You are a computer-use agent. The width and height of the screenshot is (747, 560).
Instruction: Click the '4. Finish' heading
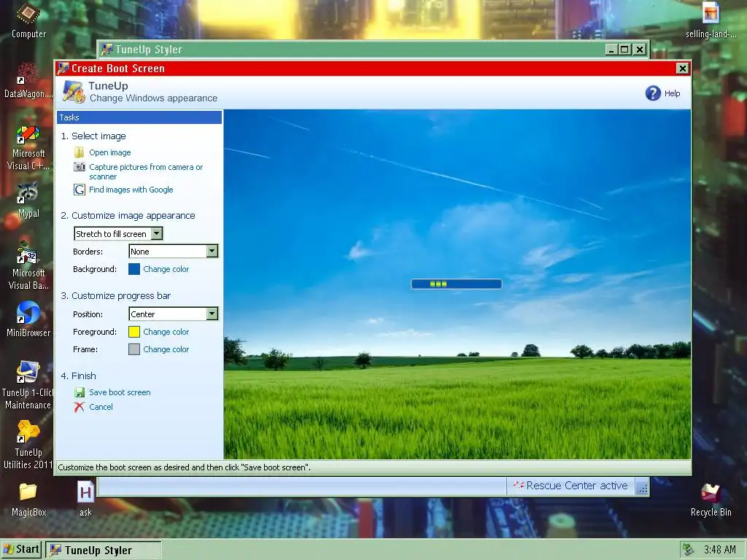tap(79, 376)
